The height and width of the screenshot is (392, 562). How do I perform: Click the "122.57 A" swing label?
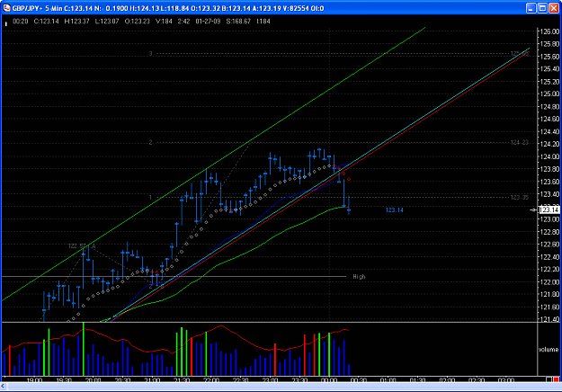[82, 246]
